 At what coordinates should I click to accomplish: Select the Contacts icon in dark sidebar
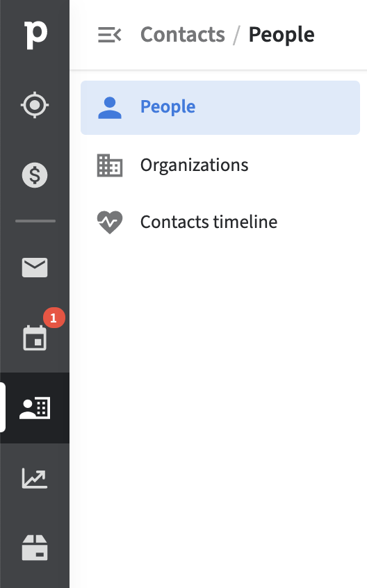pyautogui.click(x=35, y=408)
